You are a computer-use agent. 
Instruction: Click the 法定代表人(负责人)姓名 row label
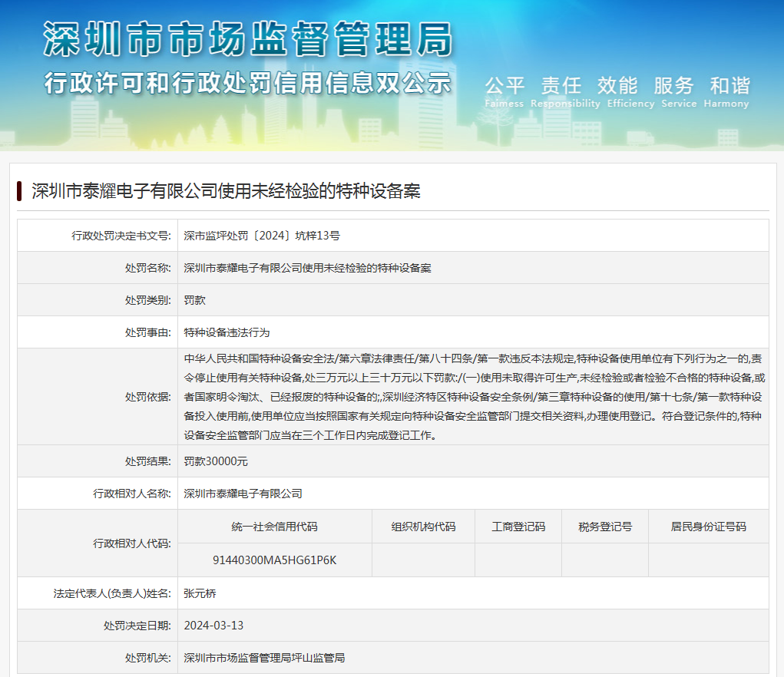[x=113, y=593]
